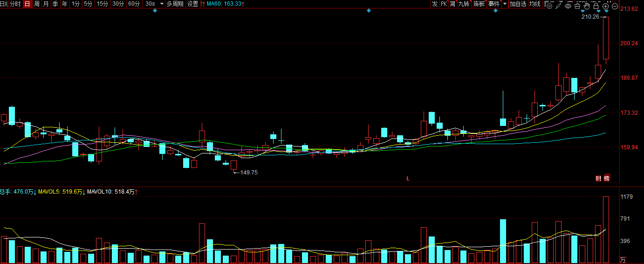The image size is (644, 264).
Task: Switch to 5分 five-minute chart
Action: pyautogui.click(x=88, y=4)
